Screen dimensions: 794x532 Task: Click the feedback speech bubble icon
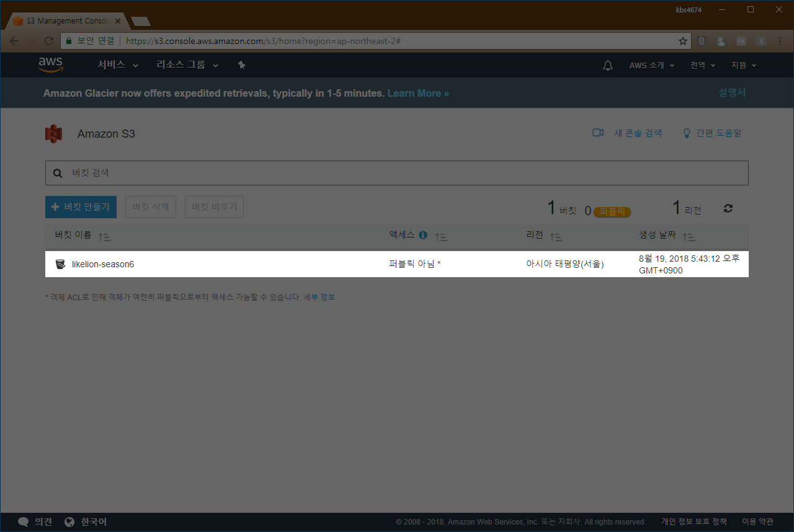pos(24,522)
